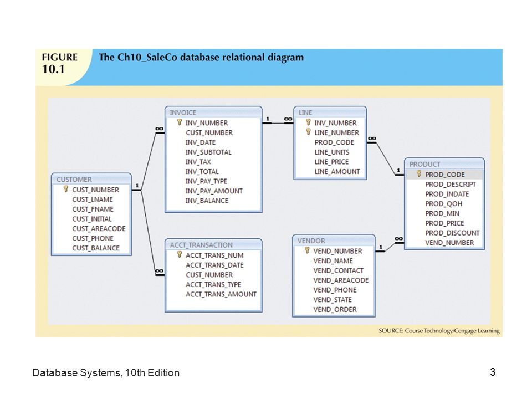Select the CUSTOMER table title bar
532x399 pixels.
coord(91,179)
